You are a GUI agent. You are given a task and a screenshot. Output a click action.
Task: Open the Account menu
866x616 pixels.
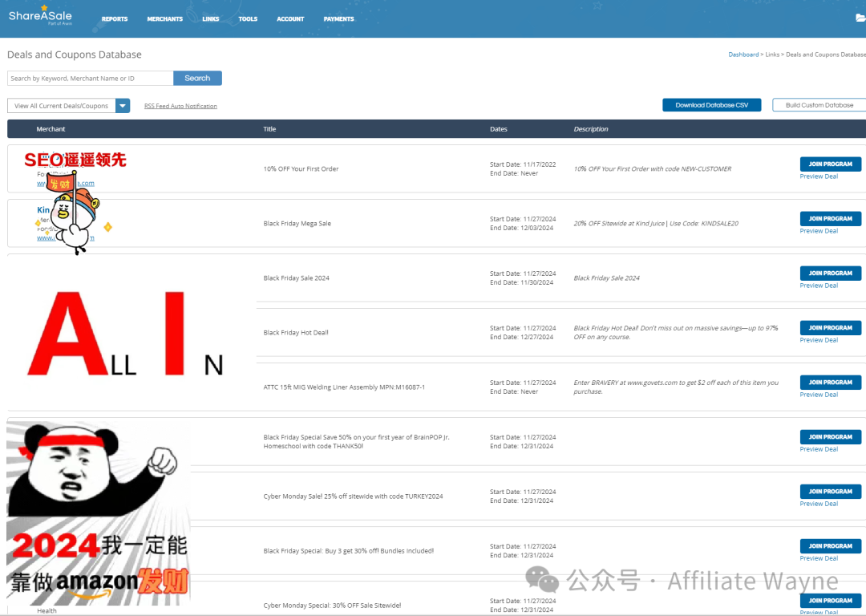click(290, 18)
